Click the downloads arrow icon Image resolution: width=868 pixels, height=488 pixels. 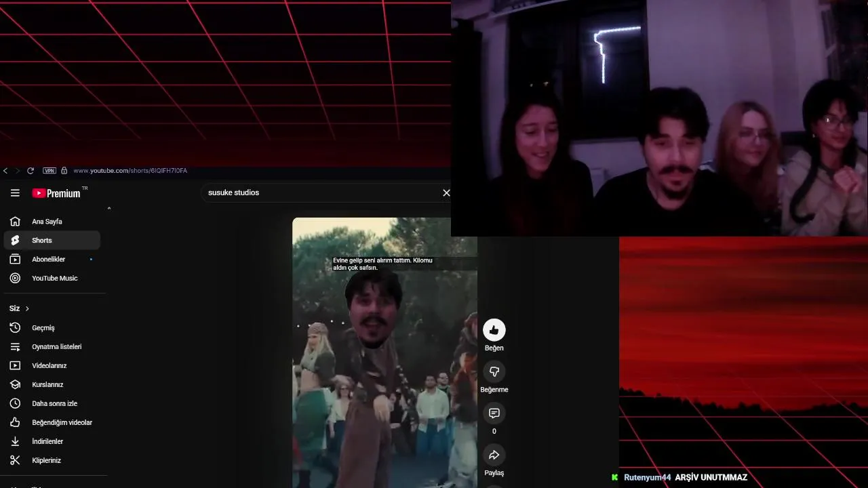click(15, 442)
